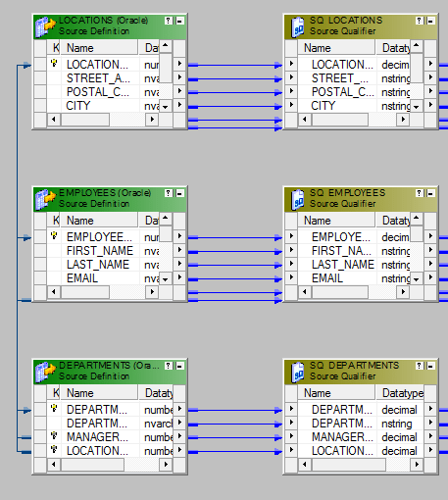Click vertical scroll down arrow in EMPLOYEES source
This screenshot has height=500, width=448.
click(166, 279)
